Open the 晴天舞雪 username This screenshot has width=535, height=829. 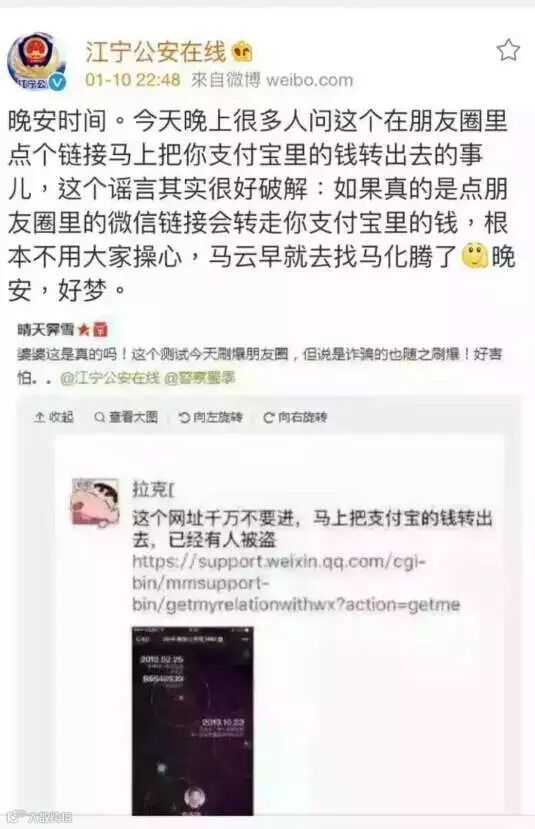(45, 330)
